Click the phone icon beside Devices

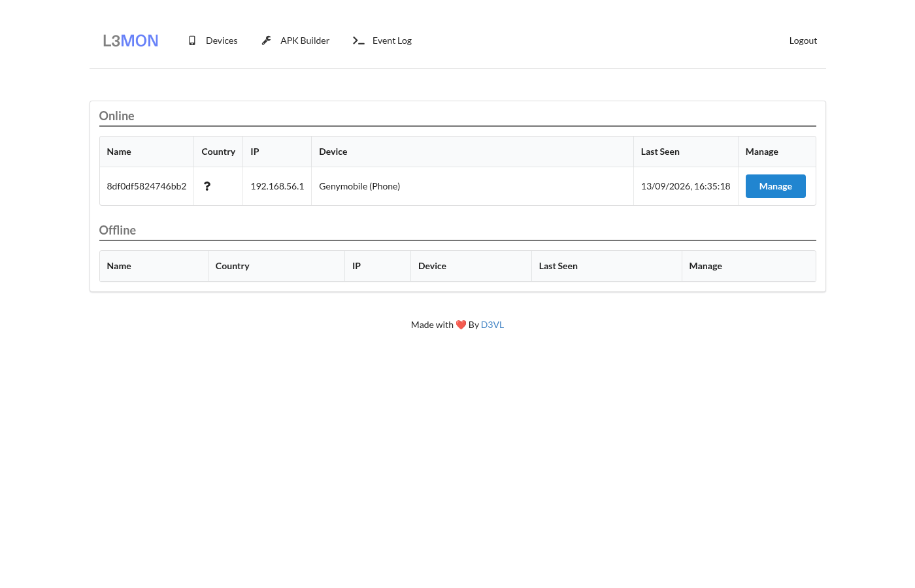[x=192, y=41]
